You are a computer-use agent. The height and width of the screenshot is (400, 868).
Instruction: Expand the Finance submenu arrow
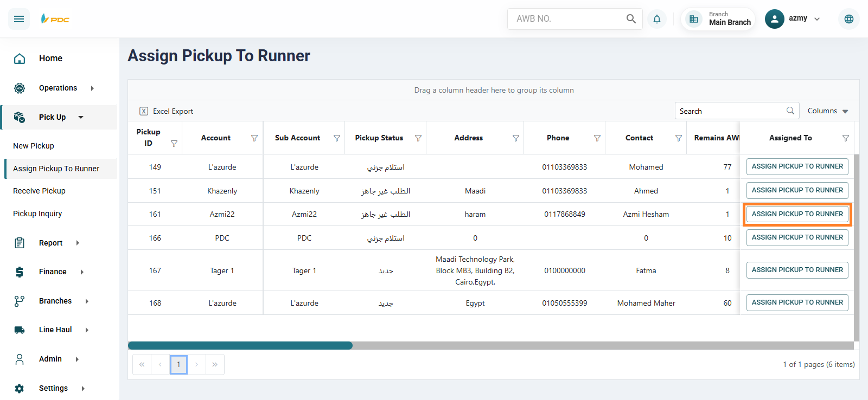tap(82, 272)
